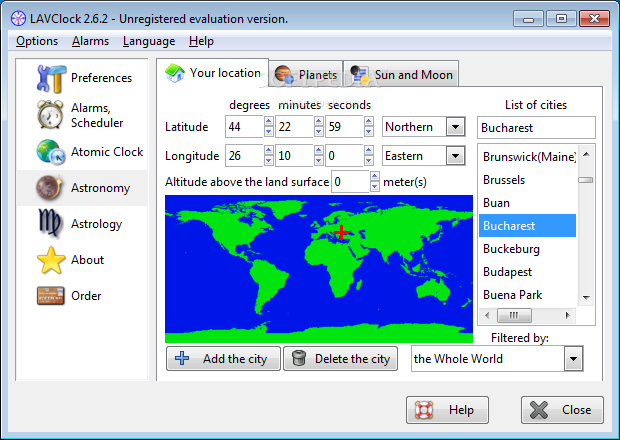This screenshot has width=620, height=440.
Task: Click city list vertical scrollbar down arrow
Action: (586, 297)
